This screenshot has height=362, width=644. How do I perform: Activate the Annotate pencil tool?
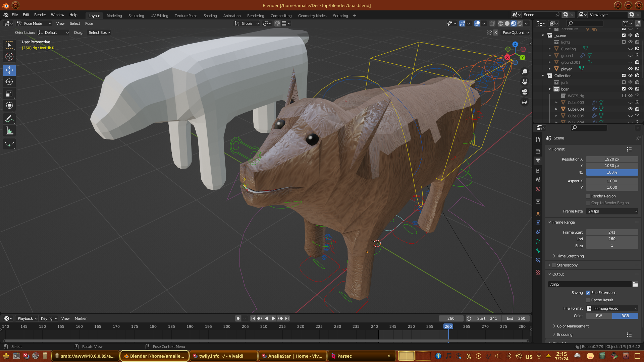pos(9,119)
